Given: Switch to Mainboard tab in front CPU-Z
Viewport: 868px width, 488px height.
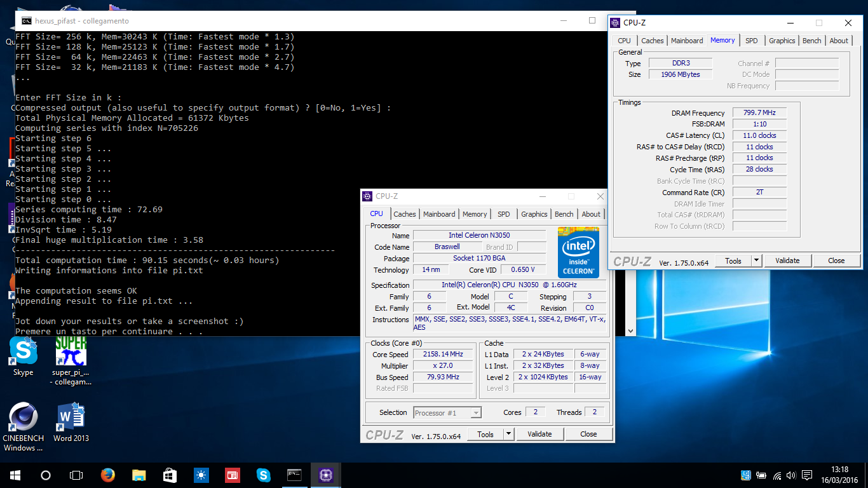Looking at the screenshot, I should [439, 214].
